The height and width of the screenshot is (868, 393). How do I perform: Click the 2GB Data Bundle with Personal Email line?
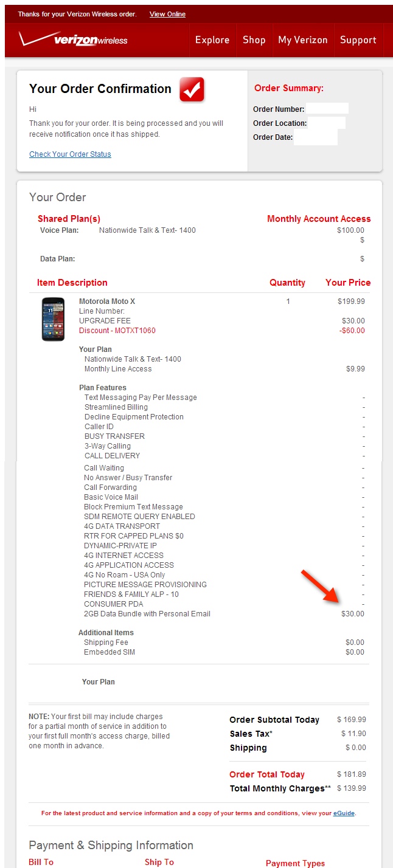pyautogui.click(x=147, y=614)
